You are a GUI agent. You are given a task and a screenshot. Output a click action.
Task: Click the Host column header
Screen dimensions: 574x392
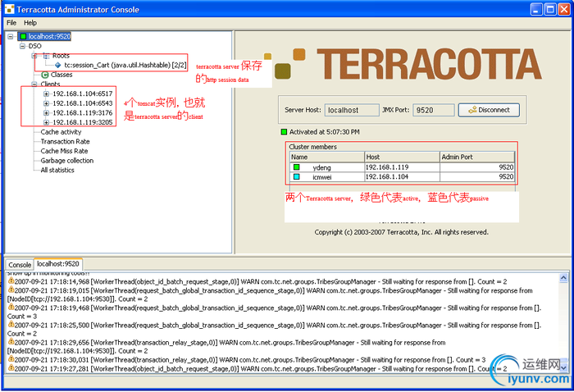pos(402,157)
